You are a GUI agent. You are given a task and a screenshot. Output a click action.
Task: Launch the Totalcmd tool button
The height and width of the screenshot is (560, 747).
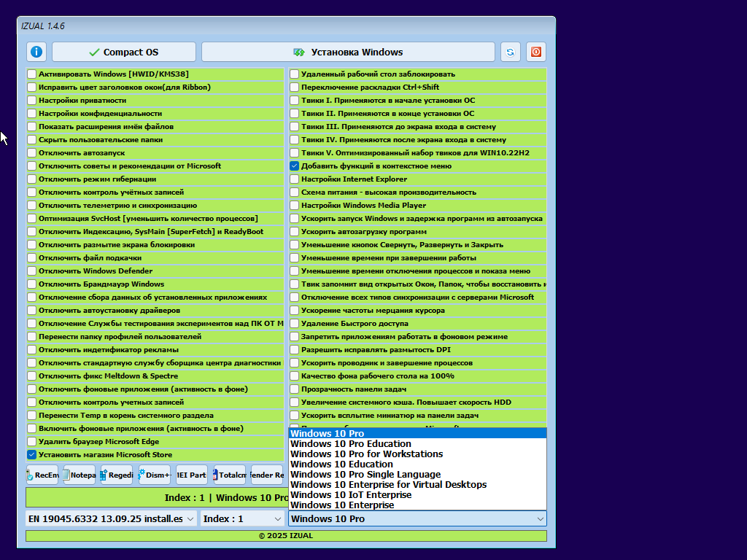(x=230, y=475)
